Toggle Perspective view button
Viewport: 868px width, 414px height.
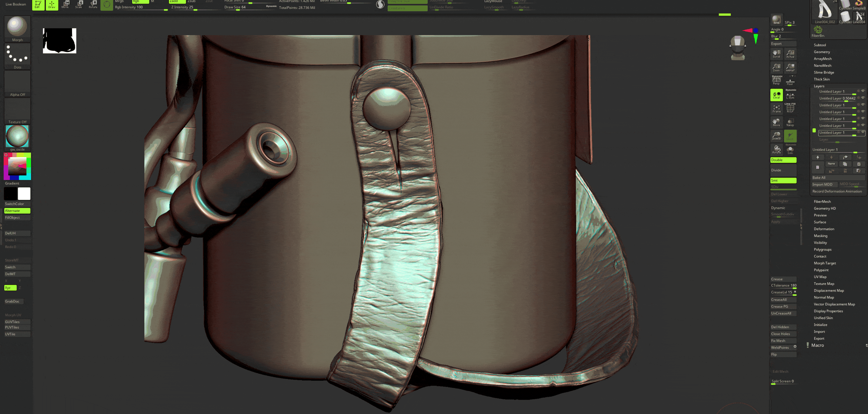coord(776,80)
